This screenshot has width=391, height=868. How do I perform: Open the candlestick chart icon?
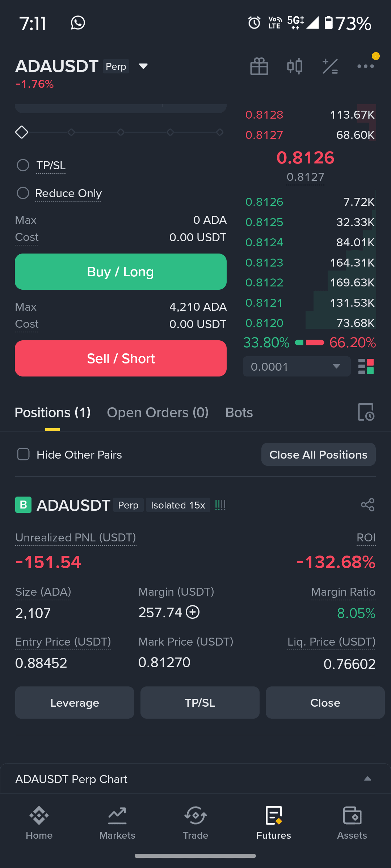(x=295, y=66)
